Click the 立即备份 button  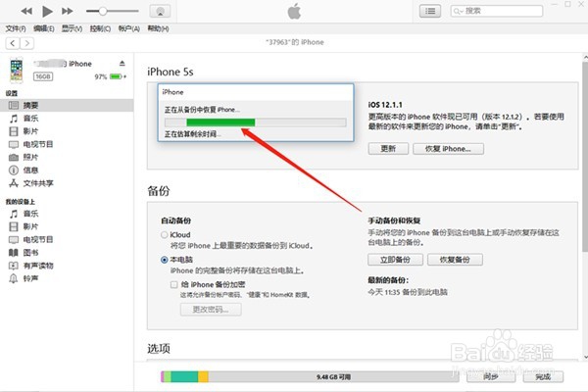[x=395, y=260]
